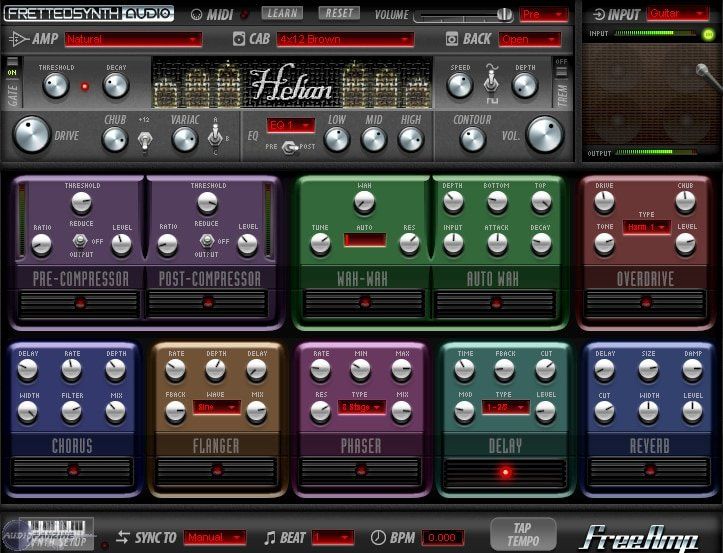Click the Overdrive TONE knob
723x553 pixels.
(x=604, y=244)
